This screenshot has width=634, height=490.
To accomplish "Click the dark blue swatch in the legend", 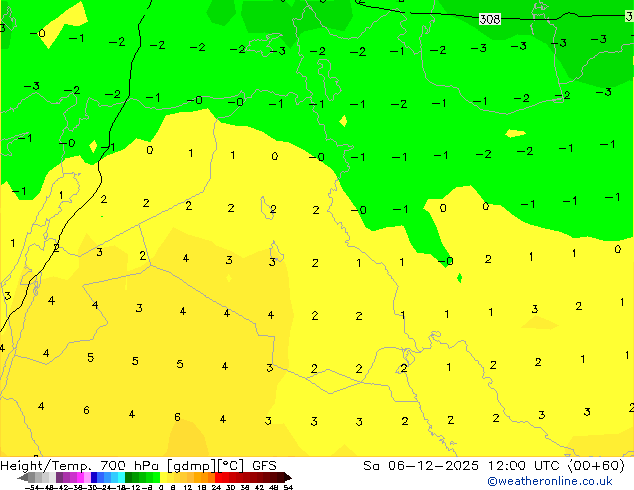I will 94,477.
